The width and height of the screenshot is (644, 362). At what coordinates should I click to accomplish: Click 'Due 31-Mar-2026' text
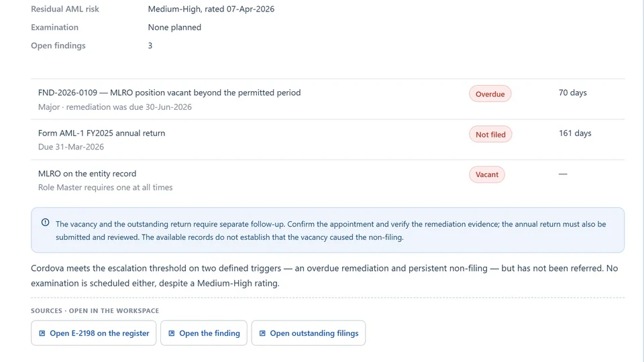point(71,147)
